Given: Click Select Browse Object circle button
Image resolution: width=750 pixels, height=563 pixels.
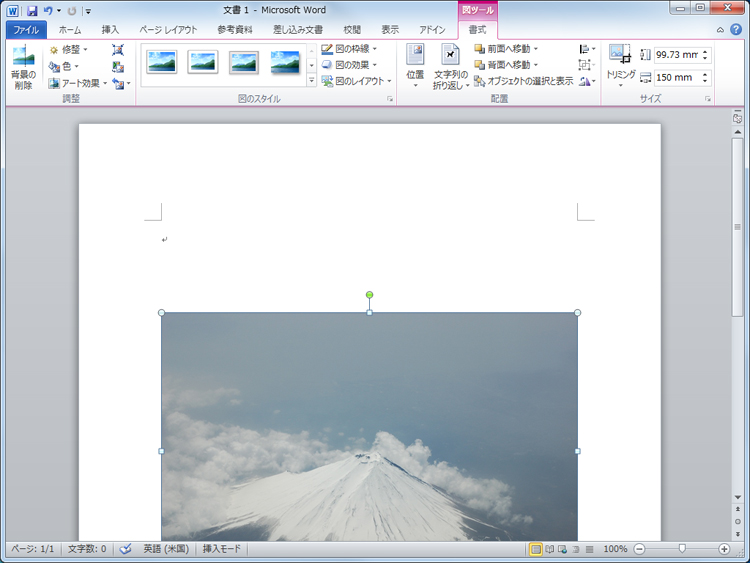Looking at the screenshot, I should pyautogui.click(x=738, y=521).
